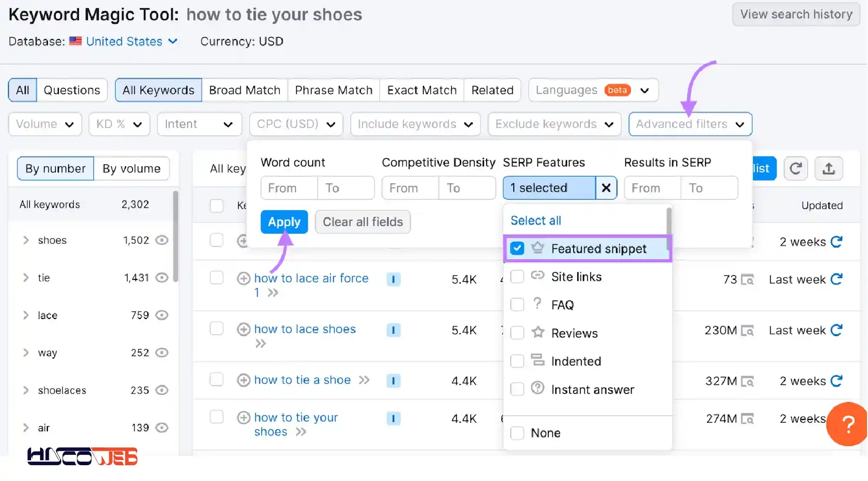Open the Intent filter dropdown
The image size is (868, 481).
[x=199, y=124]
